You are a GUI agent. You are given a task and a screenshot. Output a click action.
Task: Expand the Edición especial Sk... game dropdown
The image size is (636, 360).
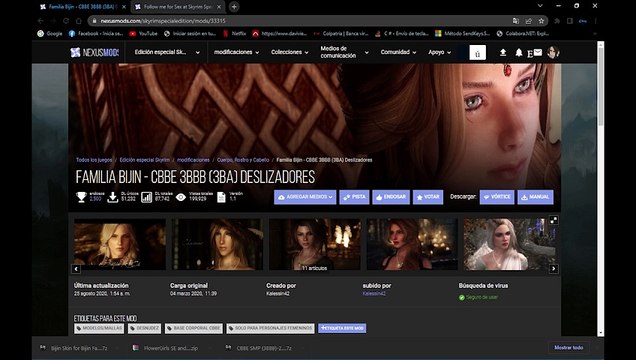167,52
